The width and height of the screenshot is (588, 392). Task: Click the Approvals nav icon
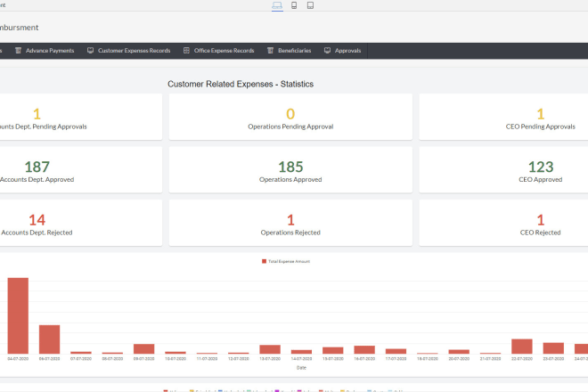click(x=327, y=51)
